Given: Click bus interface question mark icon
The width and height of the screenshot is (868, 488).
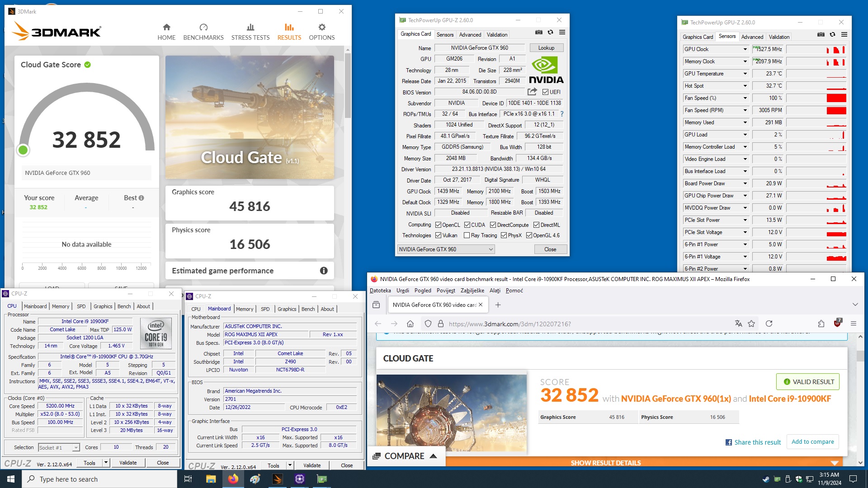Looking at the screenshot, I should [562, 114].
